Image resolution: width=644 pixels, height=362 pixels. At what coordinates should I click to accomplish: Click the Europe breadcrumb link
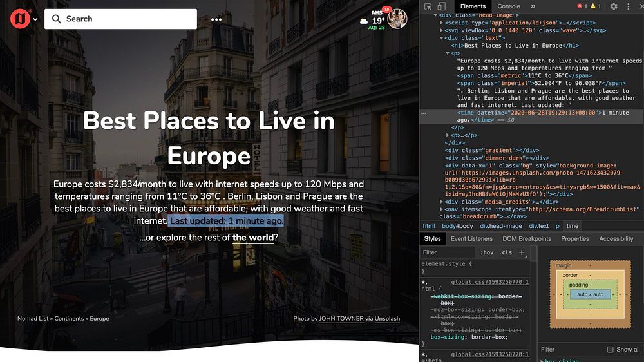(x=99, y=318)
